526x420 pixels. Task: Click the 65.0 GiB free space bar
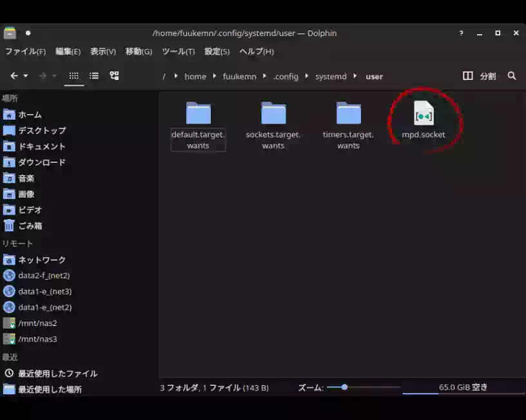tap(463, 388)
